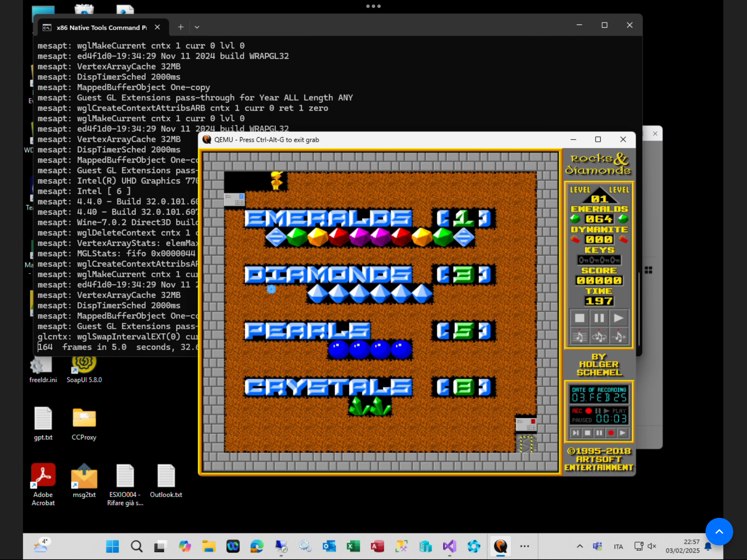Click the Rocks & Diamonds logo
This screenshot has height=560, width=747.
point(598,164)
